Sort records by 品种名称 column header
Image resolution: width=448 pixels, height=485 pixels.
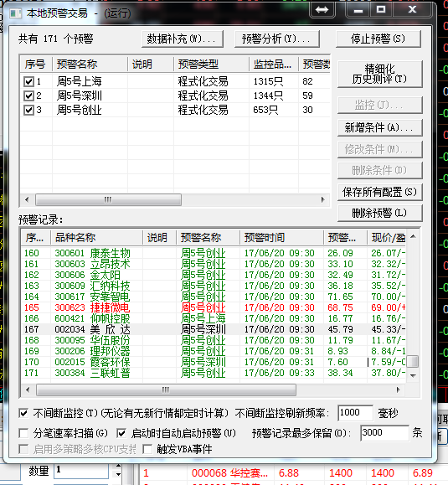point(96,238)
